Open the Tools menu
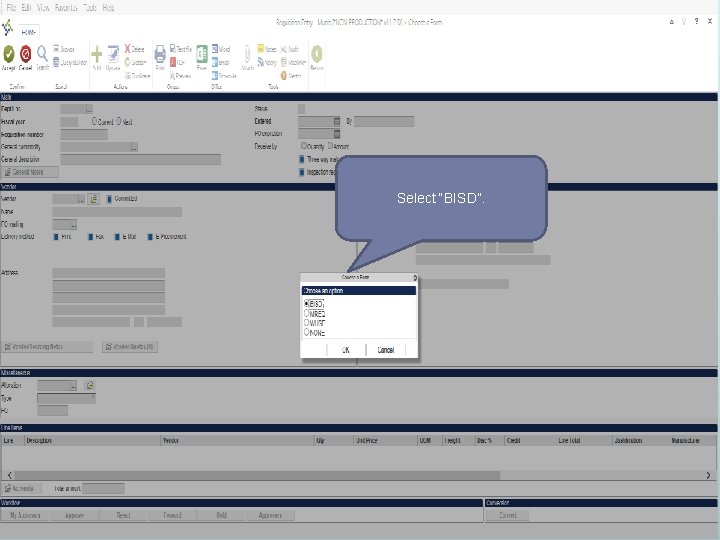 click(90, 7)
